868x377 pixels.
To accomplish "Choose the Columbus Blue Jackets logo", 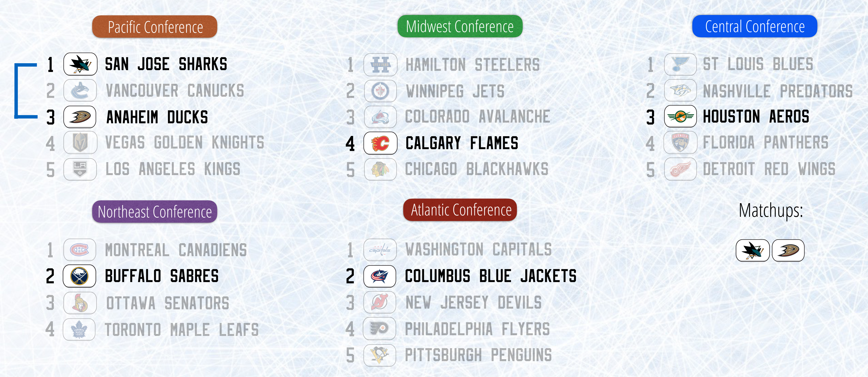I will (380, 276).
